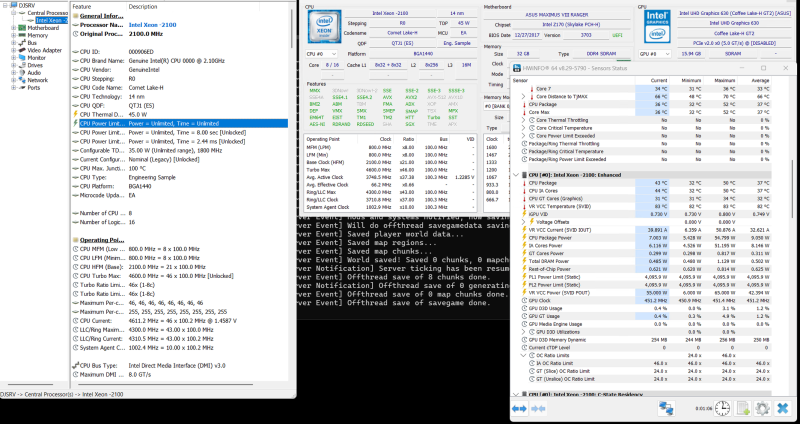Click the expand-columns blue arrows icon
Image resolution: width=800 pixels, height=424 pixels.
tap(519, 409)
